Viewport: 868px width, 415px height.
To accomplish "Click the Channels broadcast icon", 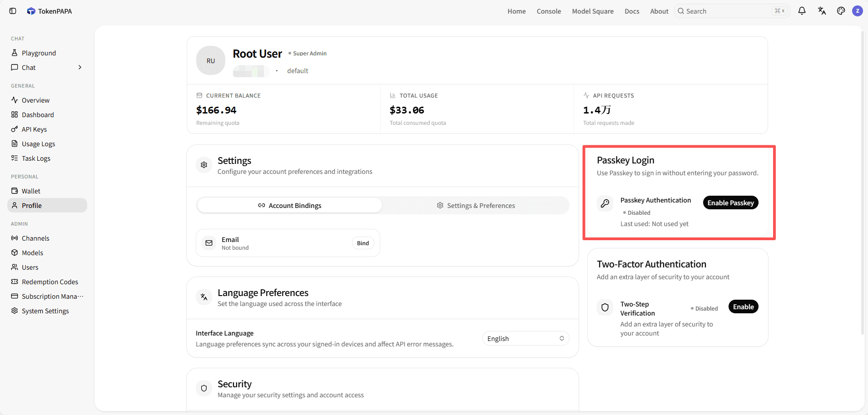I will tap(15, 238).
